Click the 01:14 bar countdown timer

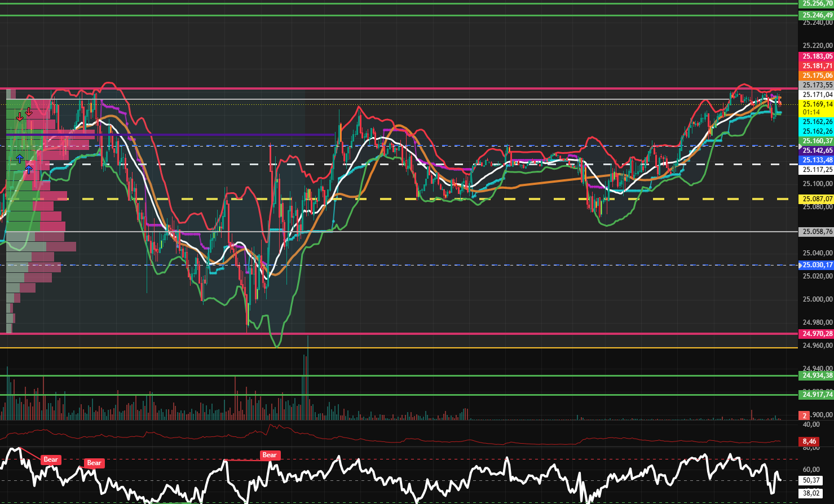coord(812,112)
